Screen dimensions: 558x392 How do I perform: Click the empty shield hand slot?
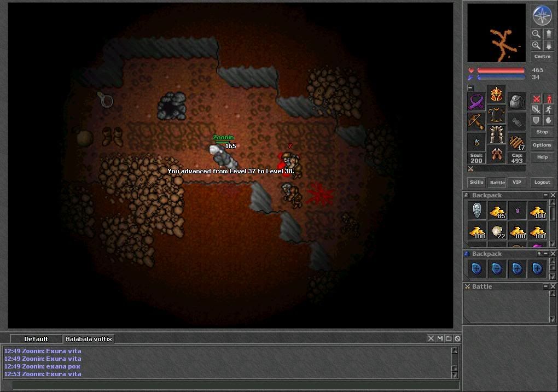pos(516,122)
